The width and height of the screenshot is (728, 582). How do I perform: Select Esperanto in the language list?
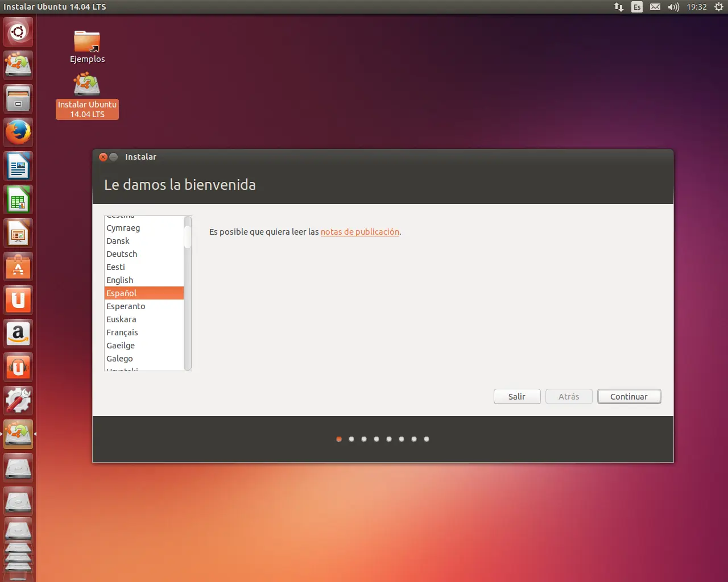144,306
